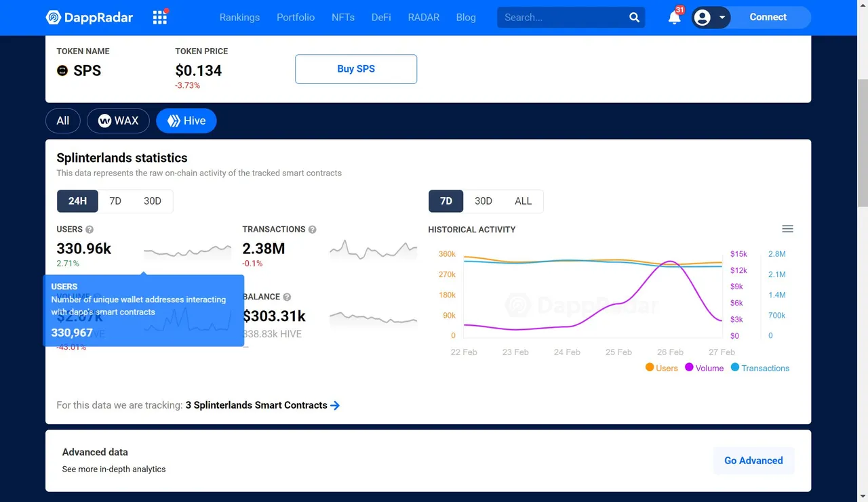Open the Rankings menu
Image resolution: width=868 pixels, height=502 pixels.
239,18
